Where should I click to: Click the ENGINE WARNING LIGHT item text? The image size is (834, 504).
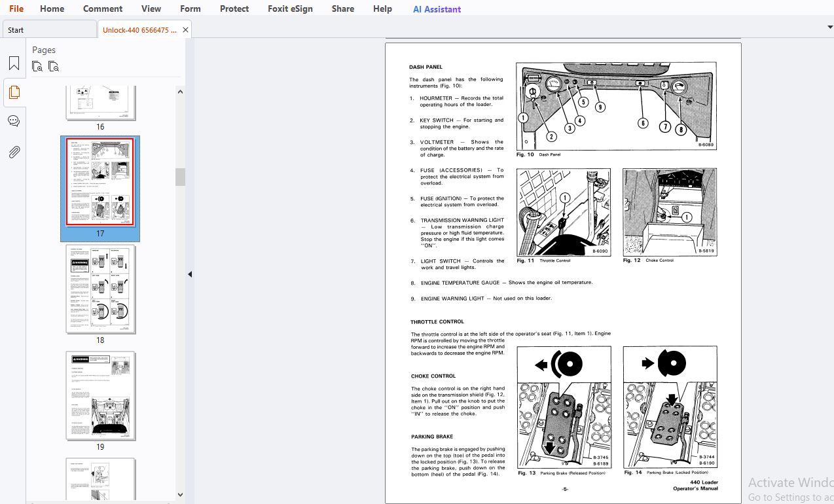tap(486, 298)
